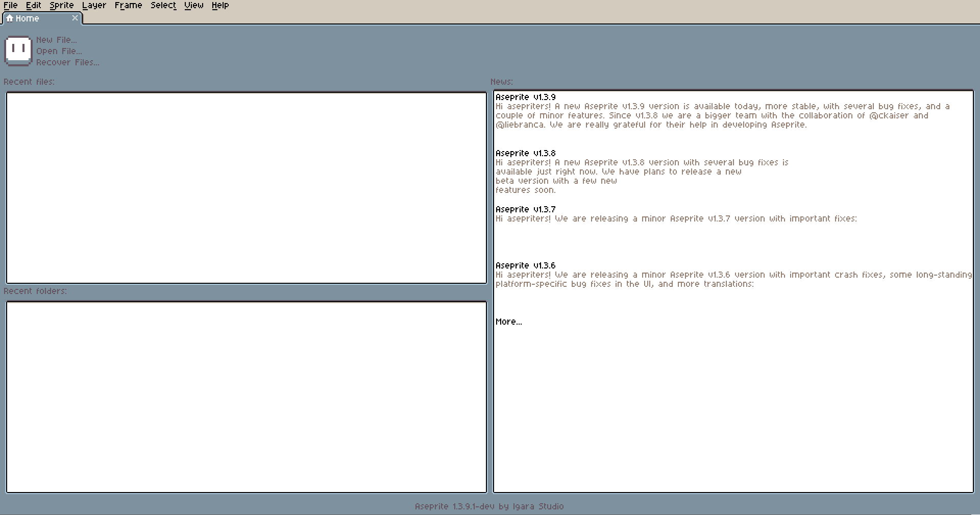Click the 'platform-specific bug fixes in the UI' line
This screenshot has height=515, width=980.
tap(625, 284)
